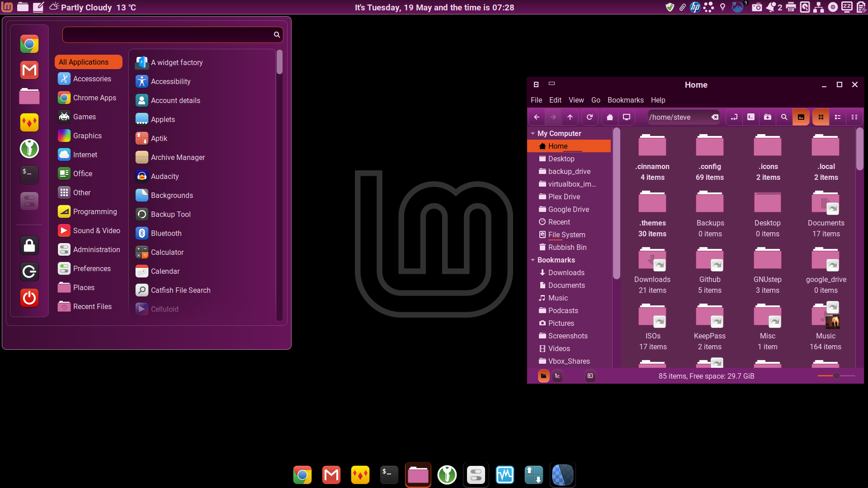Select Administration category
Viewport: 868px width, 488px height.
pos(89,249)
